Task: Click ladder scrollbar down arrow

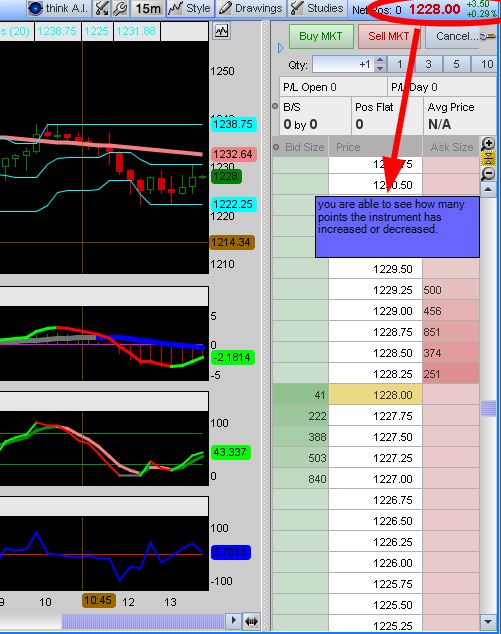Action: [488, 621]
